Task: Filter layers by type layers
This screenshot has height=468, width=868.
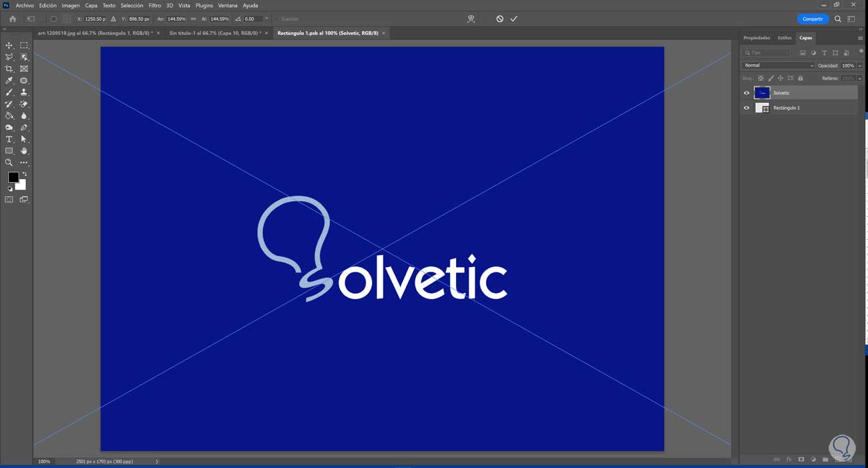Action: (x=824, y=53)
